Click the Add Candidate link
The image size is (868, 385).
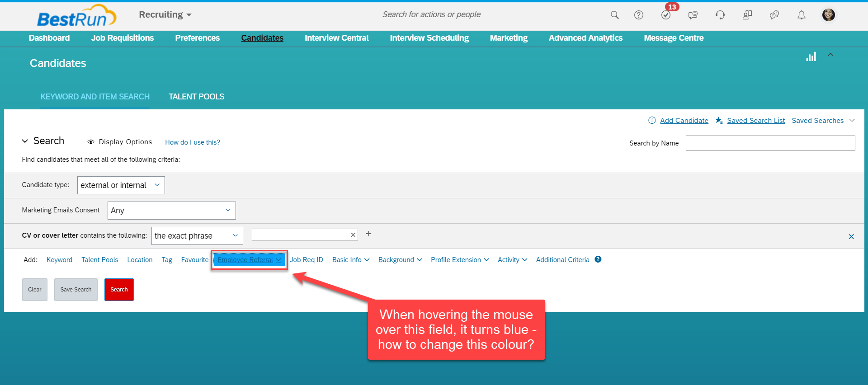[684, 120]
